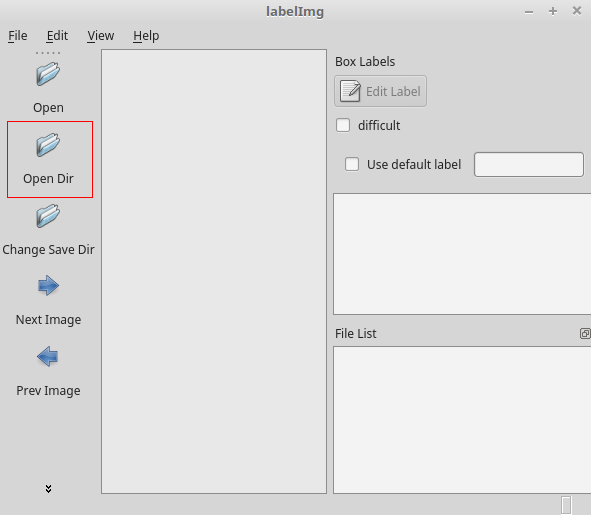Screen dimensions: 591x515
Task: Select the Change Save Dir folder icon
Action: [x=48, y=216]
